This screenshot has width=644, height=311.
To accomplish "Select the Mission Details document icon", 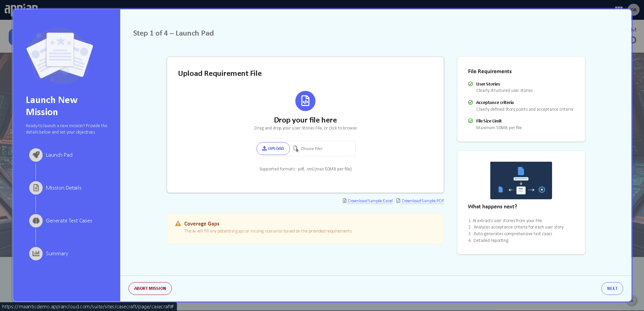I will [36, 188].
